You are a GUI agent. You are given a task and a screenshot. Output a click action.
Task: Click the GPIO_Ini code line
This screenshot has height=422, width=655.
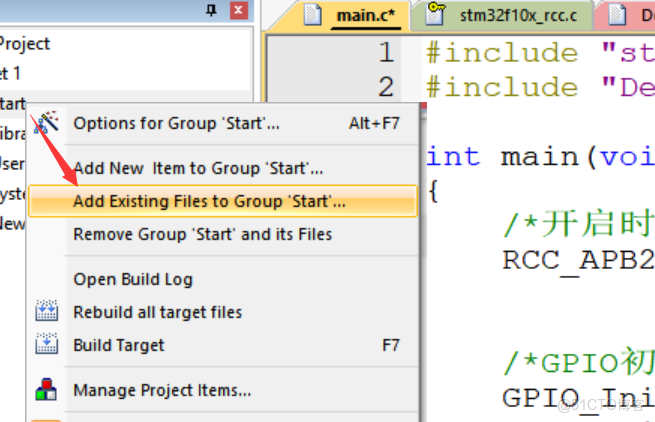[x=579, y=397]
